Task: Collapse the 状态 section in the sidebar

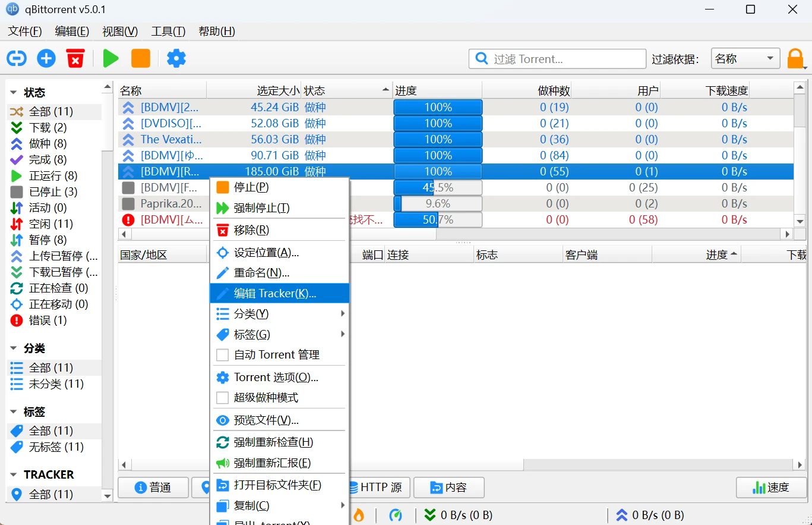Action: coord(14,93)
